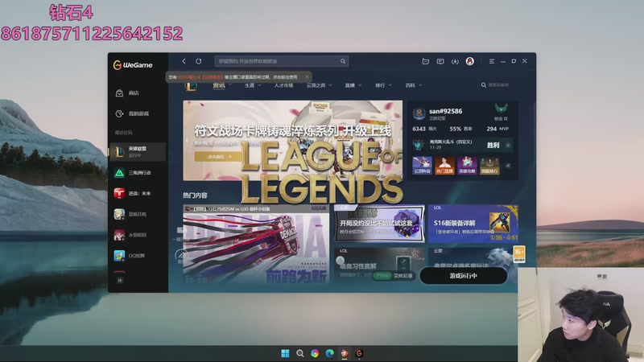Screen dimensions: 644x362
Task: Open the user avatar in the title bar
Action: coord(470,61)
